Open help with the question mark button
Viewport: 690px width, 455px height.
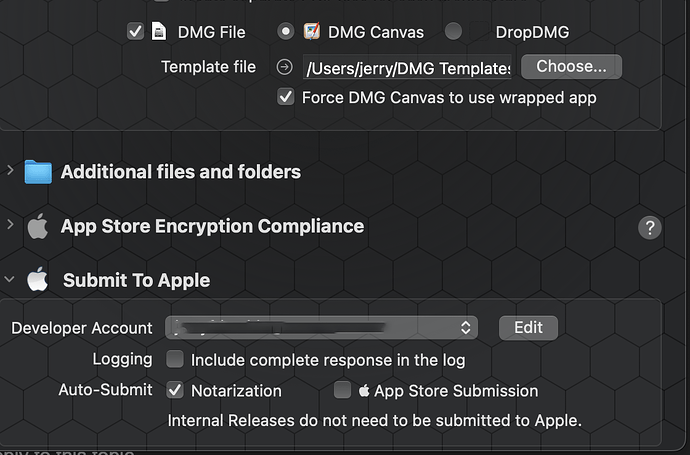tap(650, 228)
